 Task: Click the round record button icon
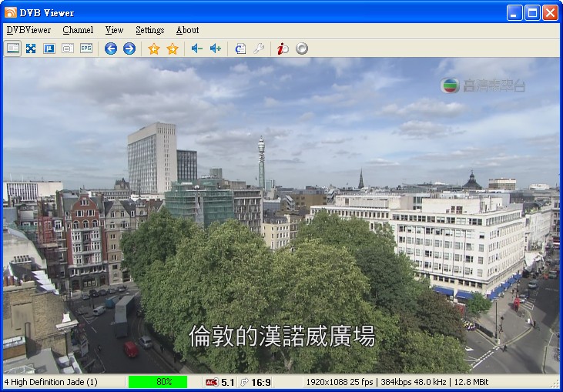coord(302,49)
